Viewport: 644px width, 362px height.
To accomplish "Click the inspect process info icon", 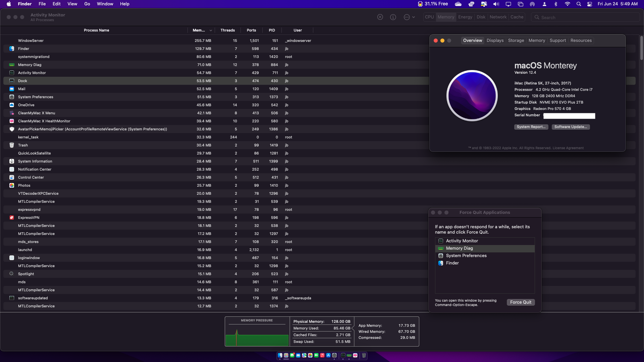I will coord(393,17).
